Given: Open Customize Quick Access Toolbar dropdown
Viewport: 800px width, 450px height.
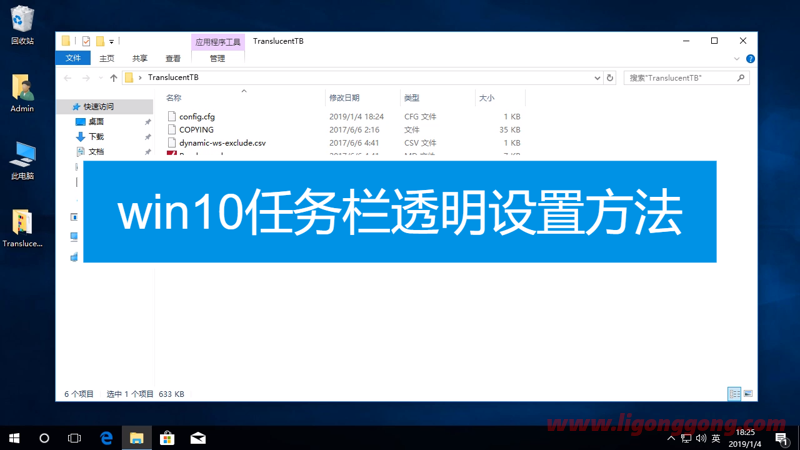Looking at the screenshot, I should click(111, 41).
